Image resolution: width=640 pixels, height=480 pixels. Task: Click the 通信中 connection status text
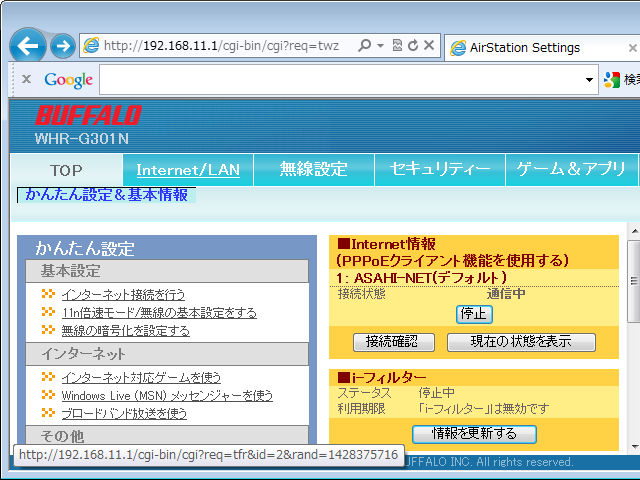tap(506, 293)
